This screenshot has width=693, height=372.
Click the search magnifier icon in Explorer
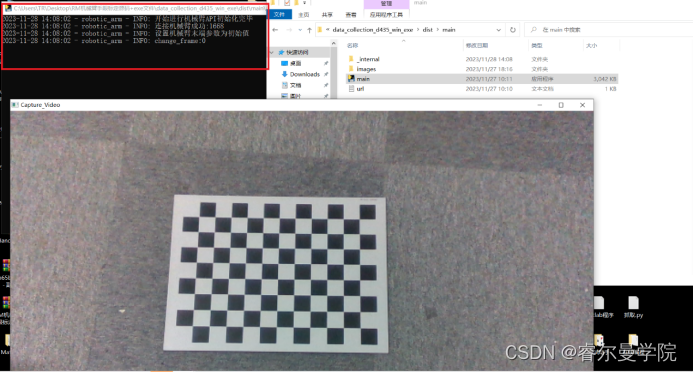point(534,30)
